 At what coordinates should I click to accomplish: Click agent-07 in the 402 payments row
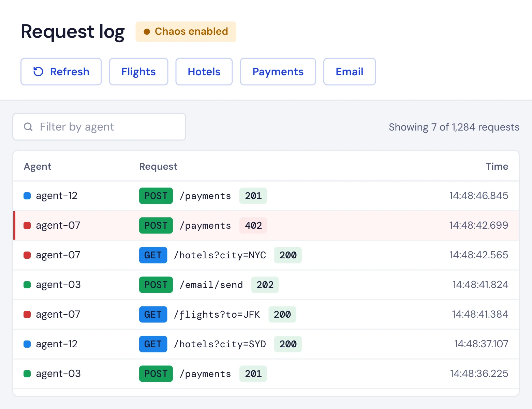coord(58,225)
